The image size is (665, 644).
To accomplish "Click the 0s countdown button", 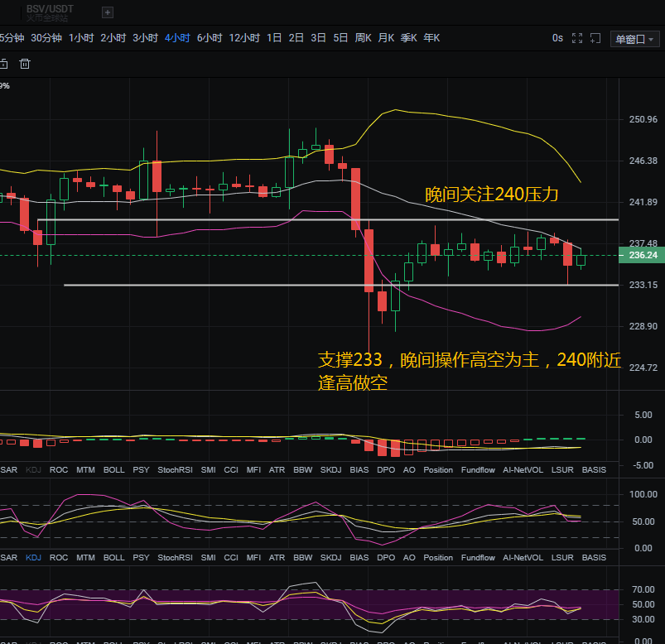I will tap(557, 37).
